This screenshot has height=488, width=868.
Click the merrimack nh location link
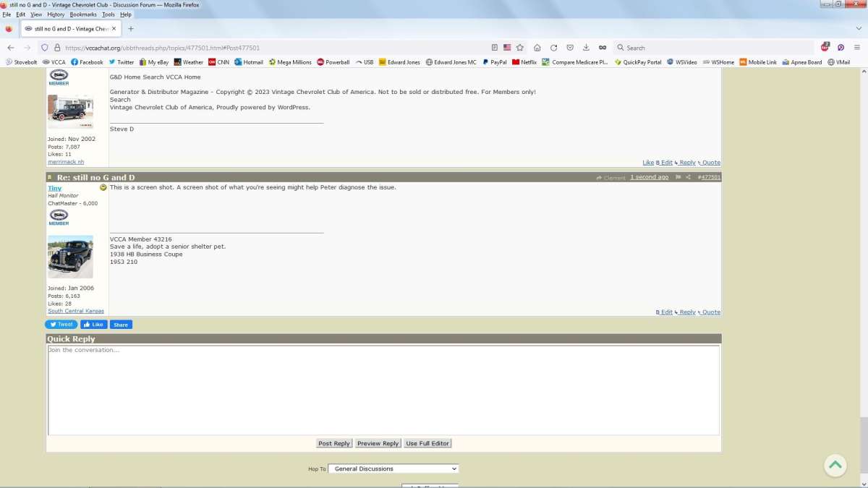pos(66,162)
